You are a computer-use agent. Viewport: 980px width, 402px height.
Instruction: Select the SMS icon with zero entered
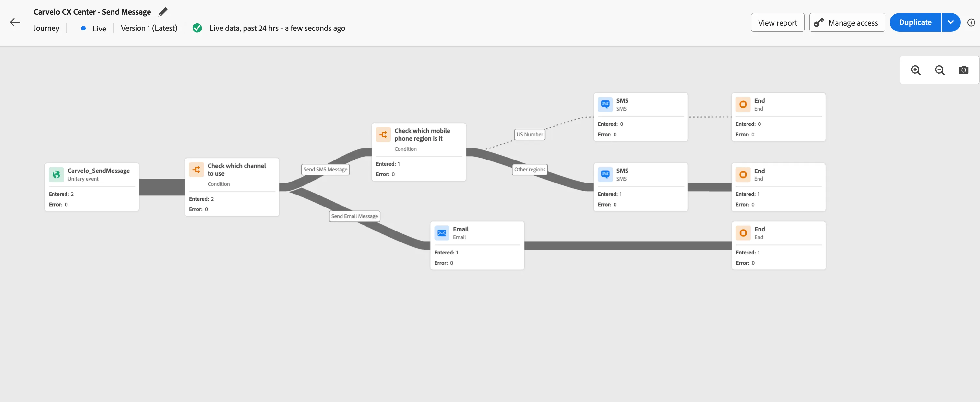(605, 104)
